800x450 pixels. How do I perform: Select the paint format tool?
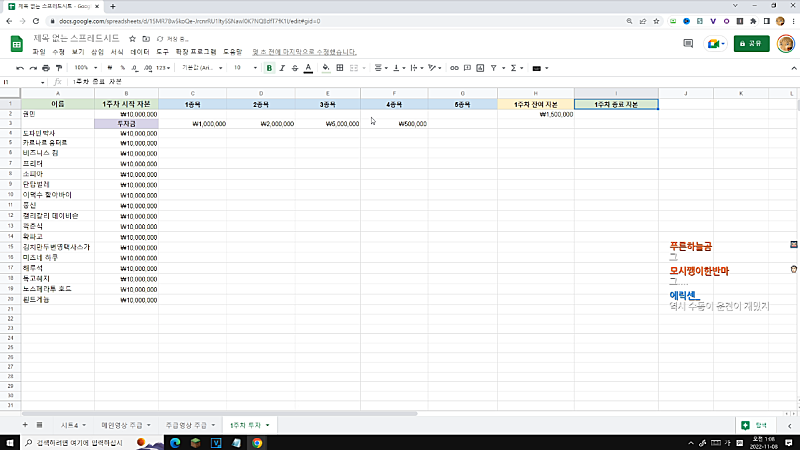point(58,68)
